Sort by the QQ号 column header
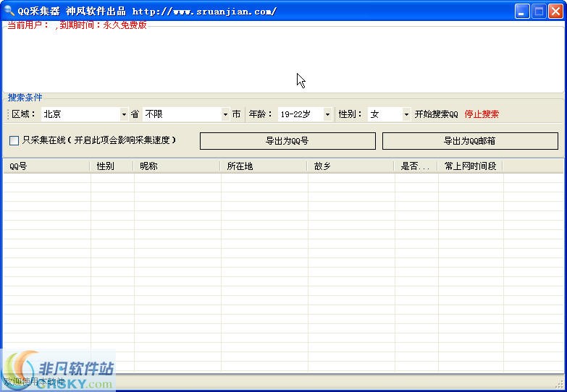 coord(46,166)
